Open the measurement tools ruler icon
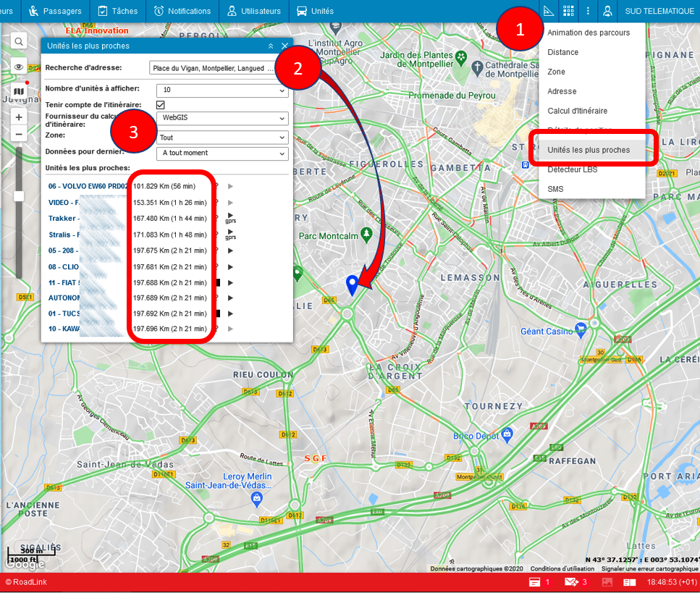700x593 pixels. [549, 11]
